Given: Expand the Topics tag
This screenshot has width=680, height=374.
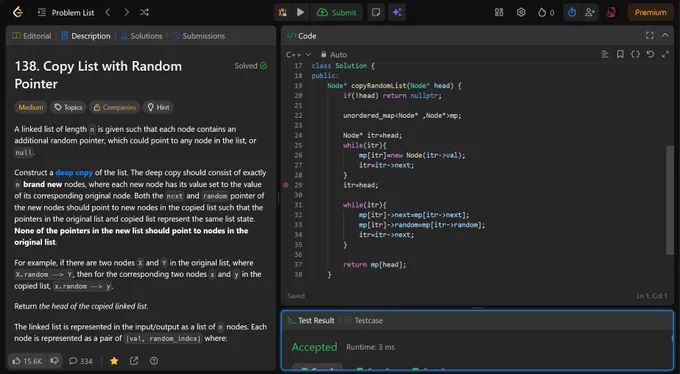Looking at the screenshot, I should click(x=68, y=107).
